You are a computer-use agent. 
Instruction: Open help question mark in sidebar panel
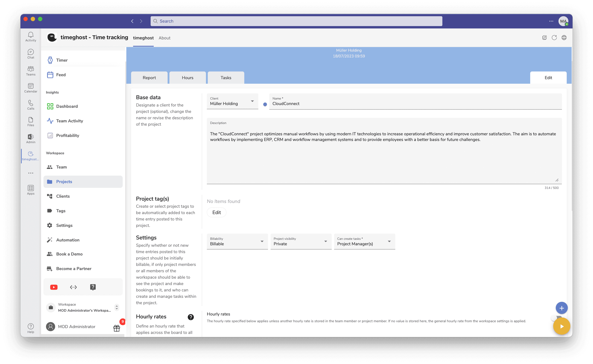click(x=93, y=287)
